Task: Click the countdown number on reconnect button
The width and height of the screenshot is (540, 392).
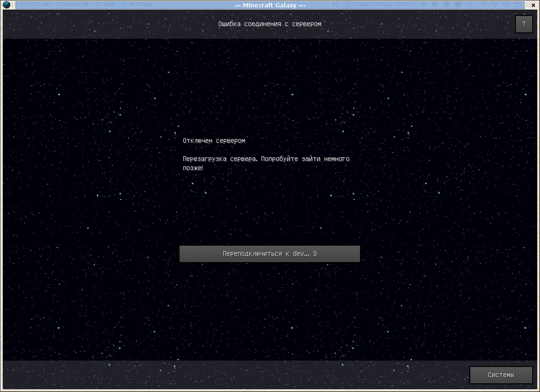Action: coord(315,254)
